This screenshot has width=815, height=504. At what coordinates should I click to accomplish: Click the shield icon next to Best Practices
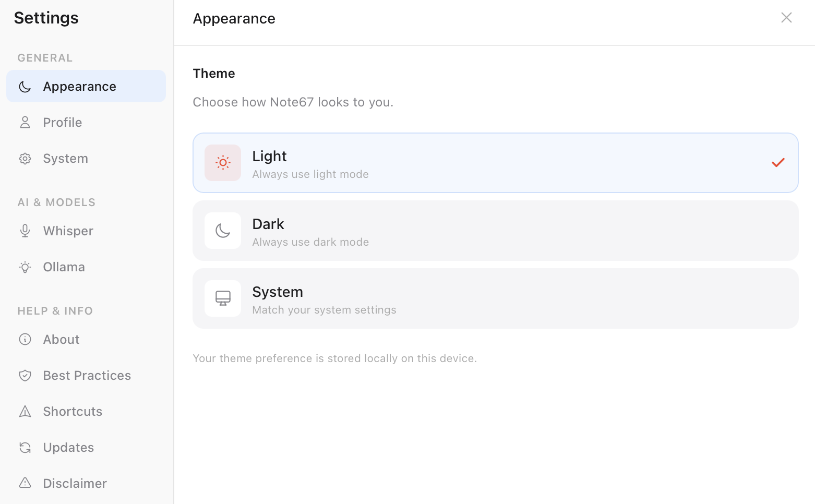click(x=25, y=375)
